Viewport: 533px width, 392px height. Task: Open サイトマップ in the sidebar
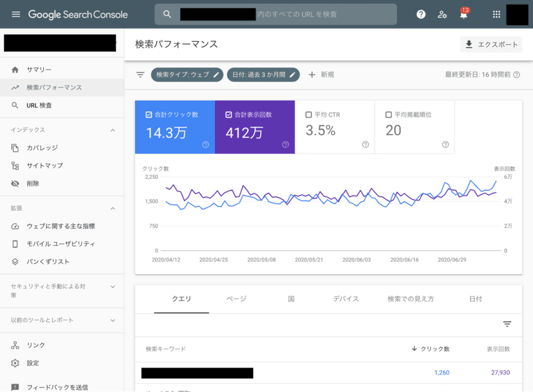click(x=62, y=165)
